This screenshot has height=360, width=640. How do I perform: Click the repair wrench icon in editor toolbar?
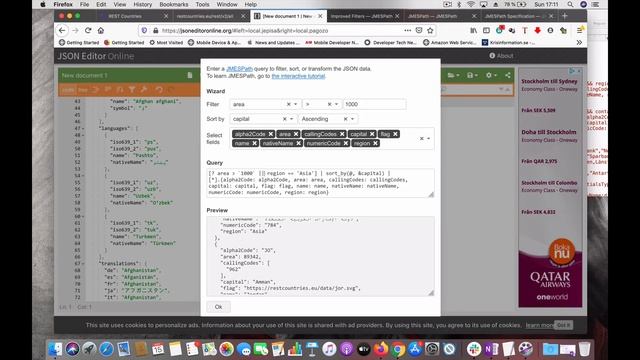tap(144, 89)
